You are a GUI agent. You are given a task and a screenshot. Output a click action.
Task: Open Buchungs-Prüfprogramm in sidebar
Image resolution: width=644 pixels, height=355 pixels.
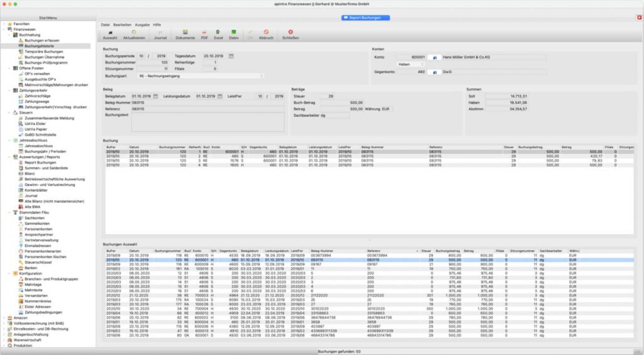coord(46,63)
